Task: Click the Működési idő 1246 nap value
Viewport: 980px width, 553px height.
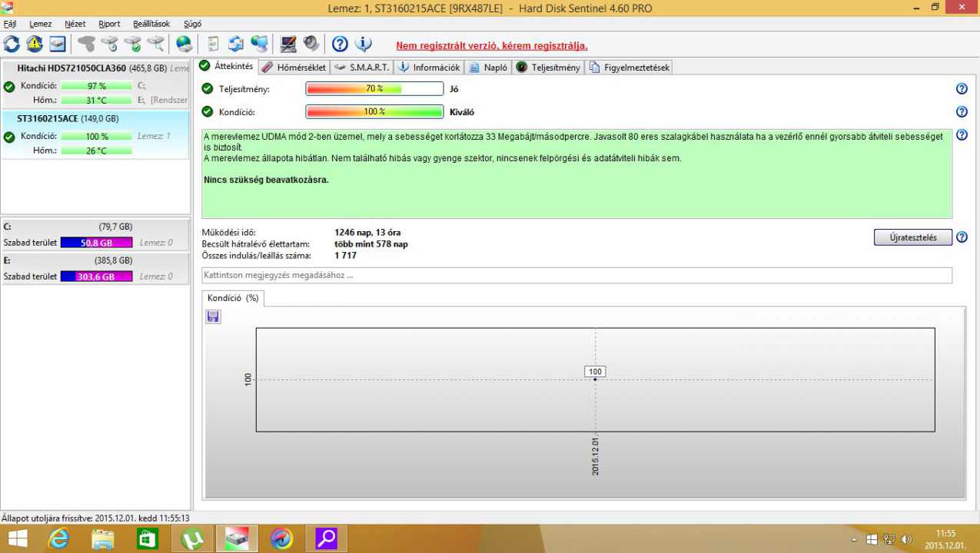Action: coord(367,232)
